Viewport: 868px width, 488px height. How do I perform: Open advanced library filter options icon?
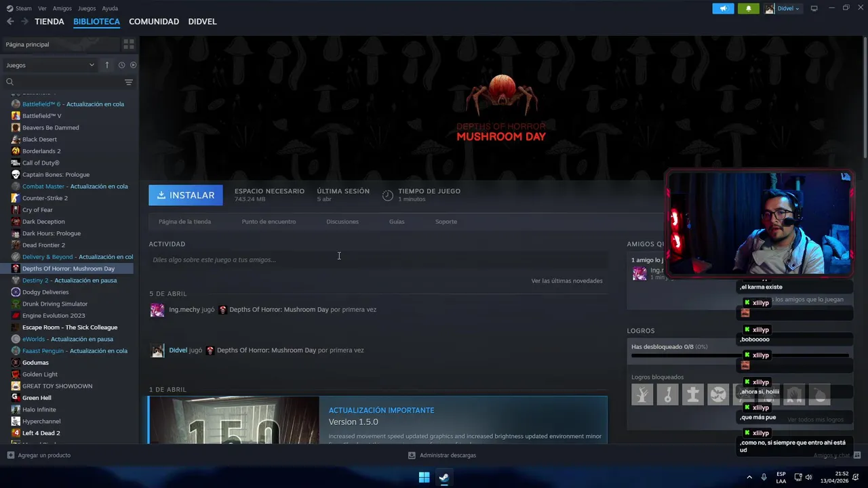129,82
